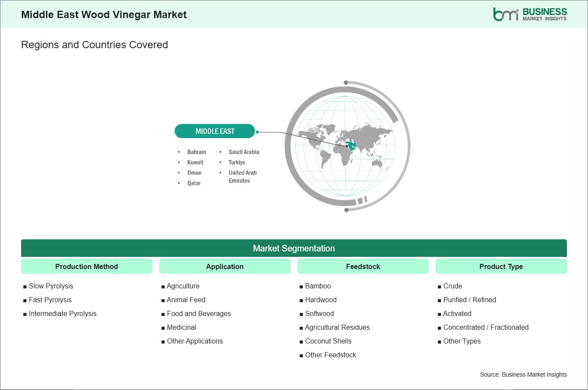Screen dimensions: 588x390
Task: Click the 'Qatar' country entry
Action: coord(194,183)
